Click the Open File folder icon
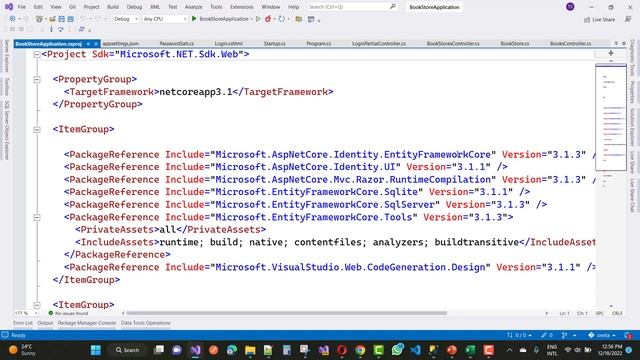 52,19
